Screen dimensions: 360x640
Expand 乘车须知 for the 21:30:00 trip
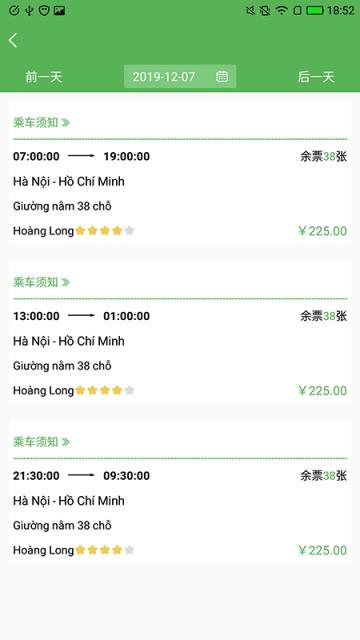pyautogui.click(x=41, y=441)
